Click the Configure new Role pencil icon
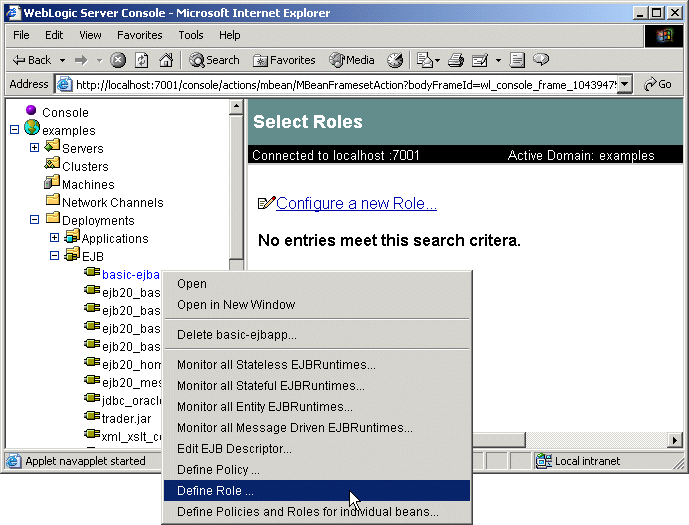Viewport: 689px width, 525px height. pyautogui.click(x=266, y=203)
